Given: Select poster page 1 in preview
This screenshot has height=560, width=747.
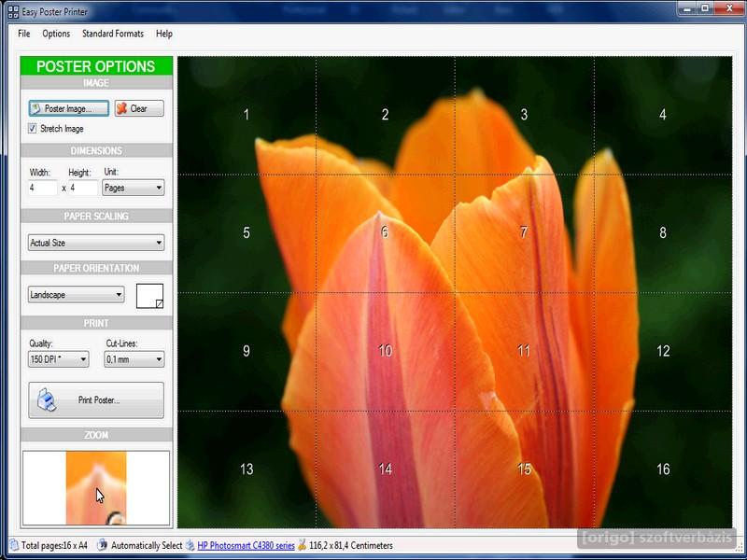Looking at the screenshot, I should tap(247, 115).
